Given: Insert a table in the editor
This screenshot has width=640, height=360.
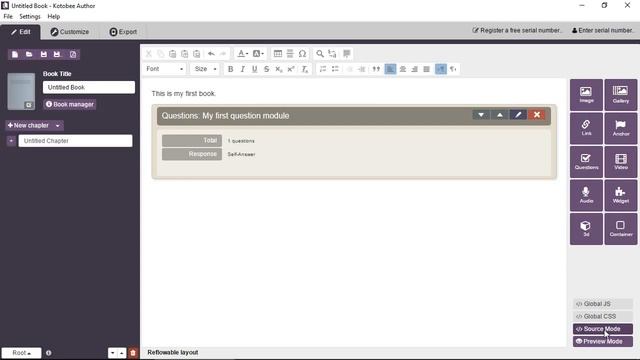Looking at the screenshot, I should pos(278,54).
